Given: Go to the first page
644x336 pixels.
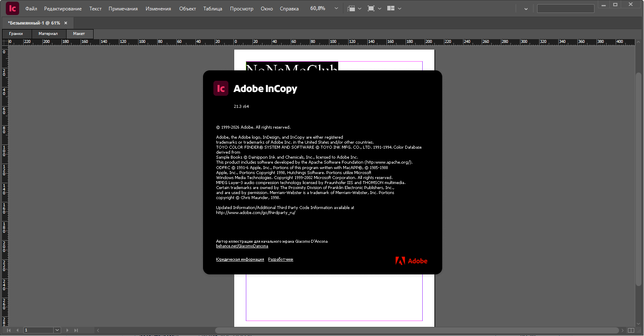Looking at the screenshot, I should [x=9, y=330].
